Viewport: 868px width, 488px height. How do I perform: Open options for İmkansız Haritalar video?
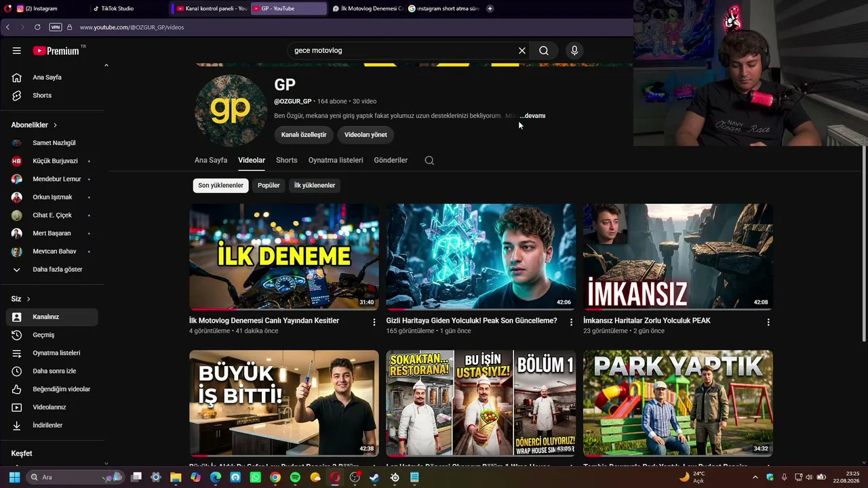(x=768, y=323)
